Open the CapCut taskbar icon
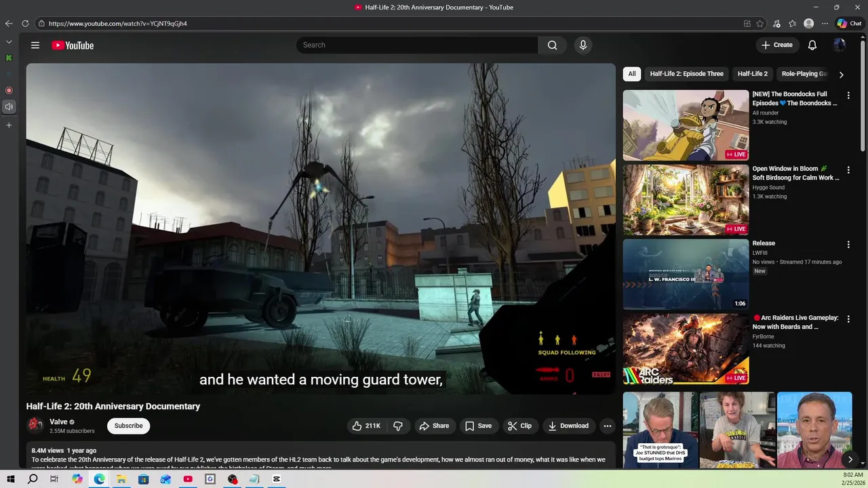Viewport: 868px width, 488px height. point(277,479)
